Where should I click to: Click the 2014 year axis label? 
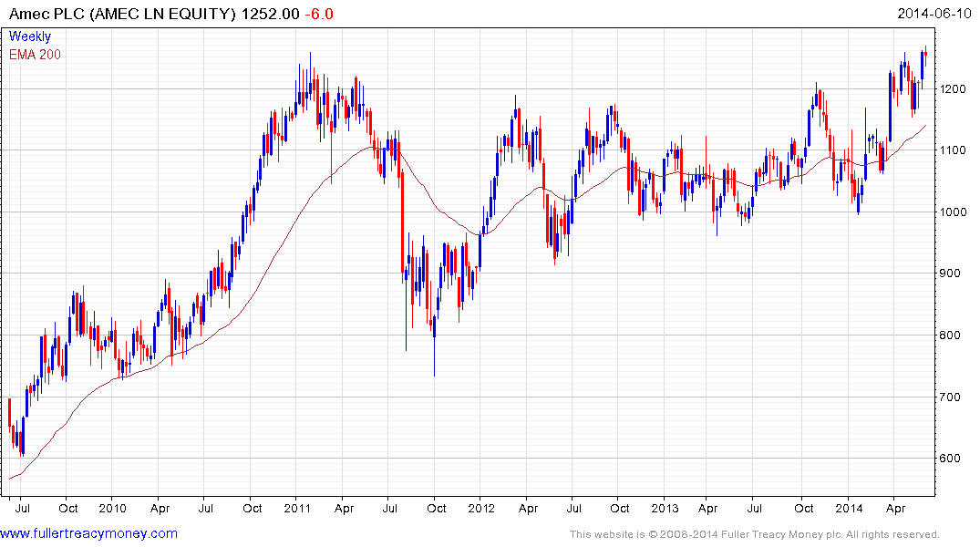(x=849, y=508)
